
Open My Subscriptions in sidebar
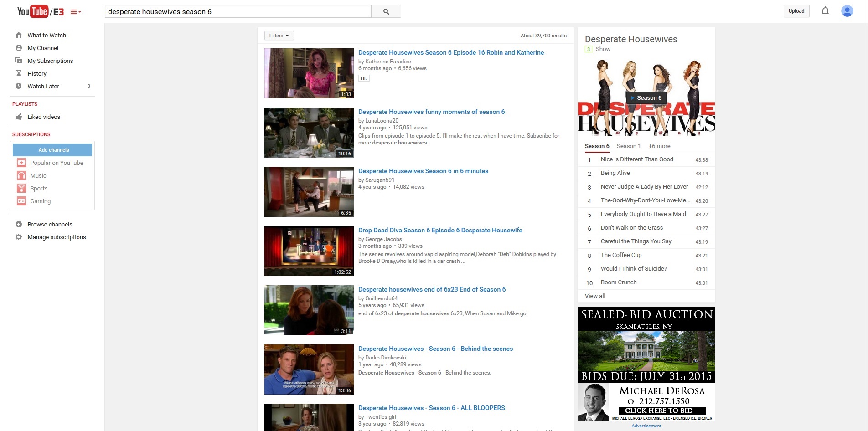(x=50, y=61)
